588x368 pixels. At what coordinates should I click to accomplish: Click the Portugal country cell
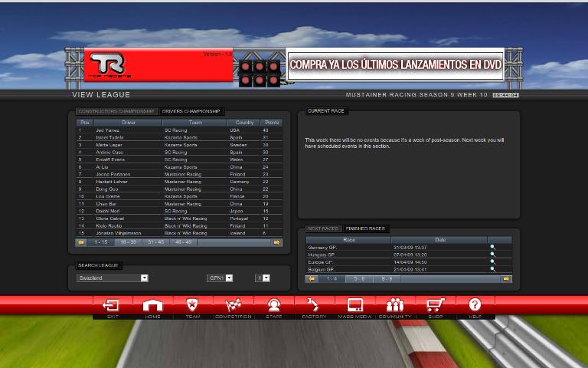239,219
